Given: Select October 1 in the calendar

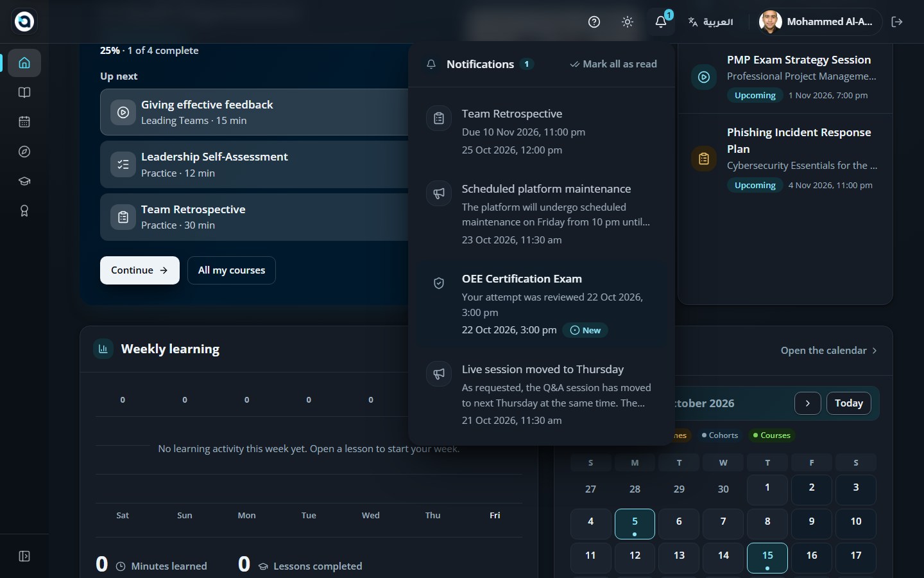Looking at the screenshot, I should (x=767, y=490).
